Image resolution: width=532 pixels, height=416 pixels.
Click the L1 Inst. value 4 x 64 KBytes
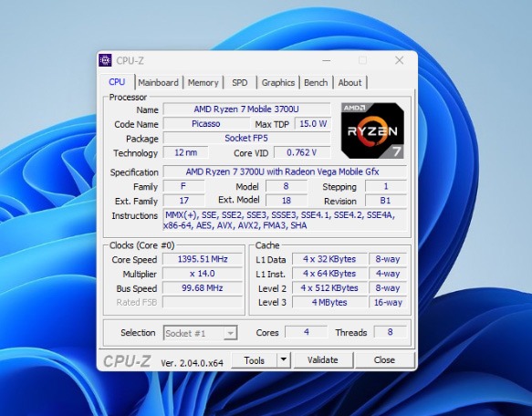coord(329,274)
